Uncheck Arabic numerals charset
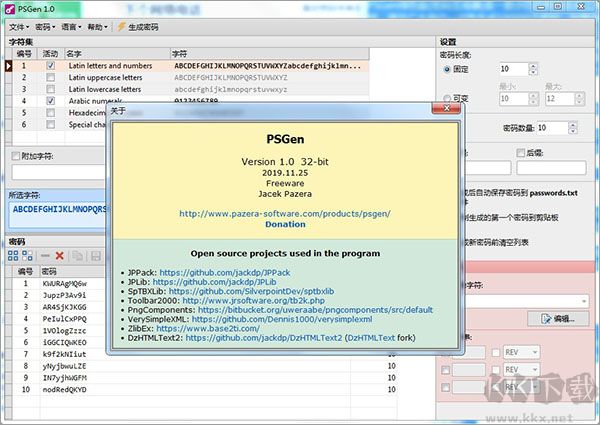 [x=51, y=101]
